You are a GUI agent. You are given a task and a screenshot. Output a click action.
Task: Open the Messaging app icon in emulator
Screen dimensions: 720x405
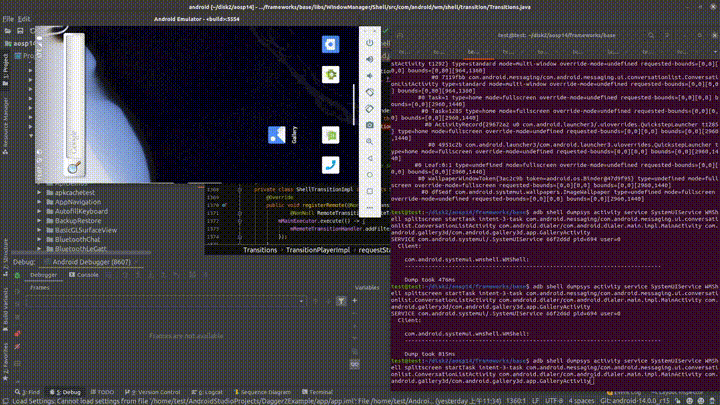click(x=331, y=135)
